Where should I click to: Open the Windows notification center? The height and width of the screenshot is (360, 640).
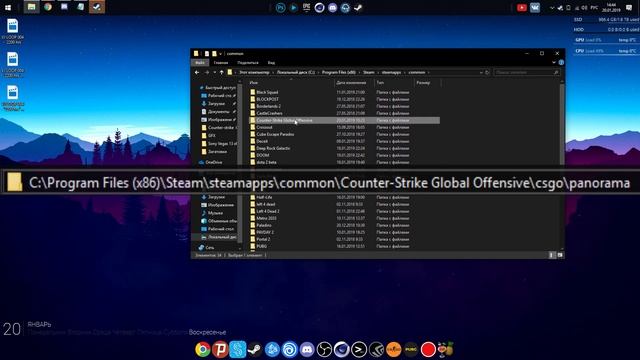629,7
